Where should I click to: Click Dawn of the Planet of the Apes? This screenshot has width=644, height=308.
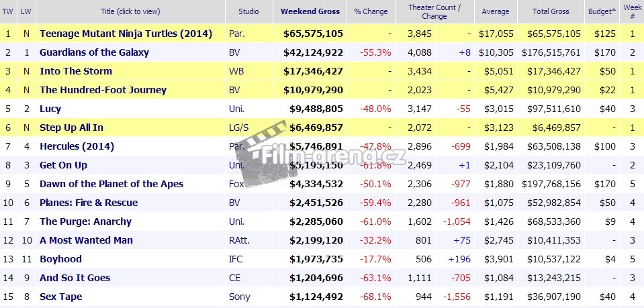[x=111, y=184]
